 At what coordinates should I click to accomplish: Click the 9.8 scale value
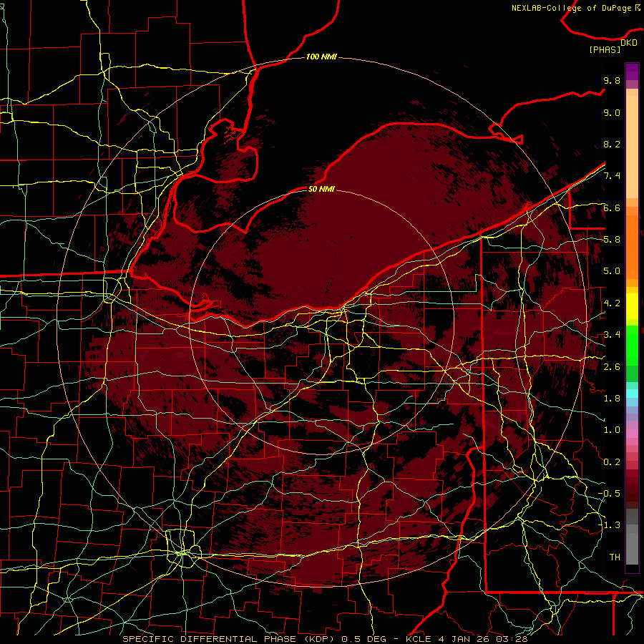click(x=612, y=80)
